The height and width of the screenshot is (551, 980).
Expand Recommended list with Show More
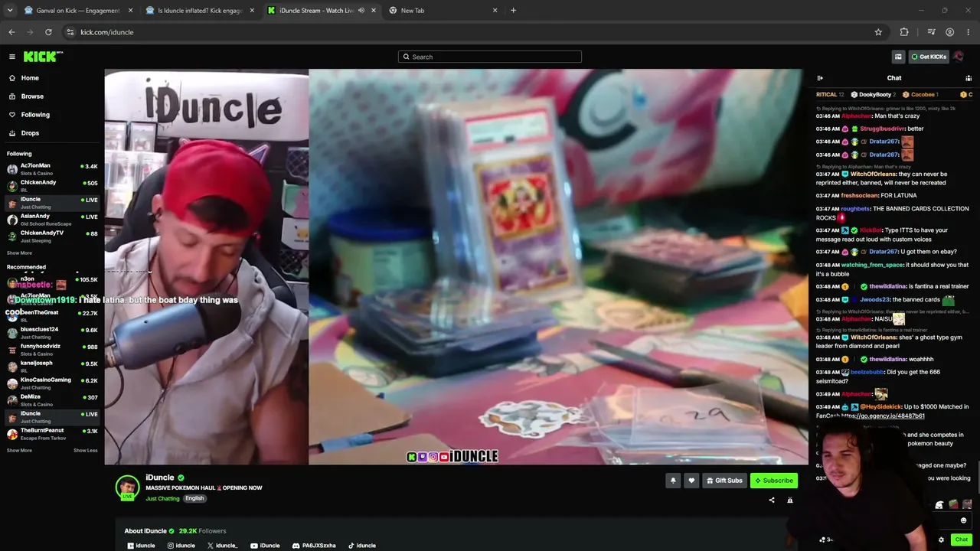click(x=19, y=451)
